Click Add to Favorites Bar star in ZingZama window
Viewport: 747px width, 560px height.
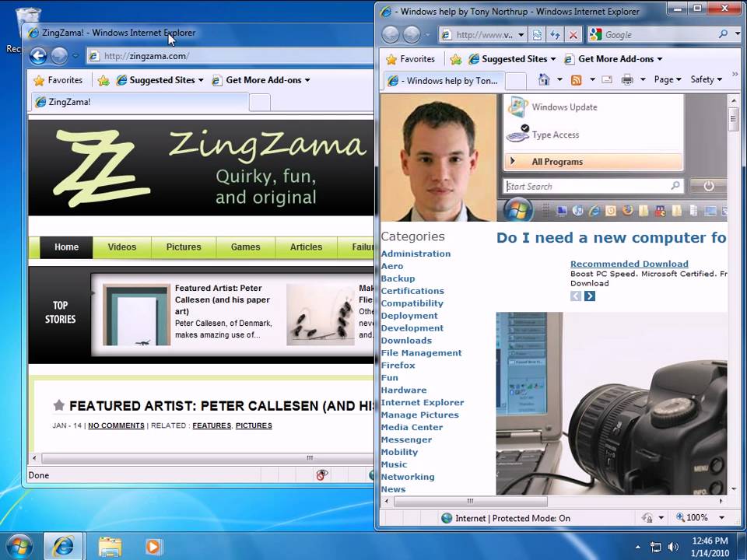103,80
